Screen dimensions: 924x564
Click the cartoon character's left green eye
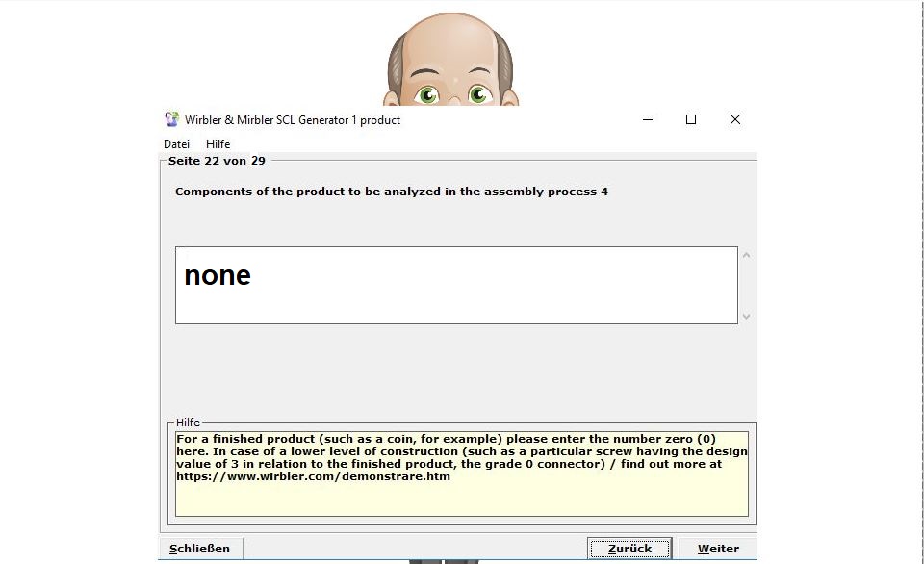427,94
